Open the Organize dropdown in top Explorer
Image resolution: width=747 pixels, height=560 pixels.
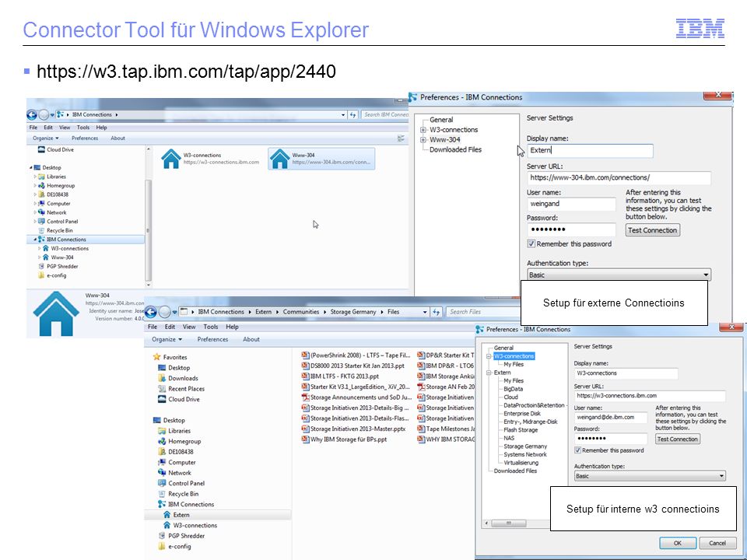[x=46, y=138]
